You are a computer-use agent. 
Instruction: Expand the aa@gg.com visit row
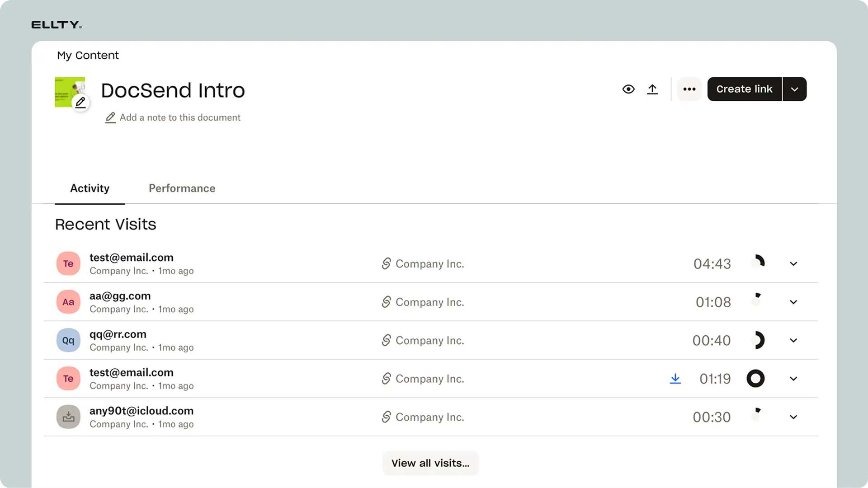pyautogui.click(x=793, y=302)
